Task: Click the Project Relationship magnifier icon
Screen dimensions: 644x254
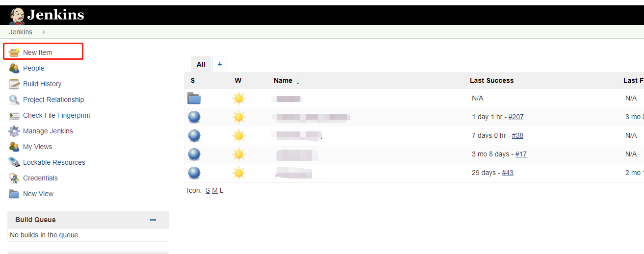Action: click(14, 100)
